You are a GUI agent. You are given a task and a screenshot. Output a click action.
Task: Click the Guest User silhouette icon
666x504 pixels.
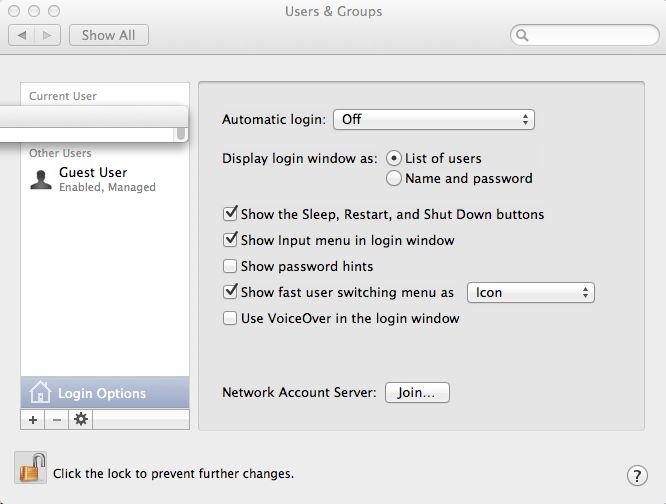41,180
